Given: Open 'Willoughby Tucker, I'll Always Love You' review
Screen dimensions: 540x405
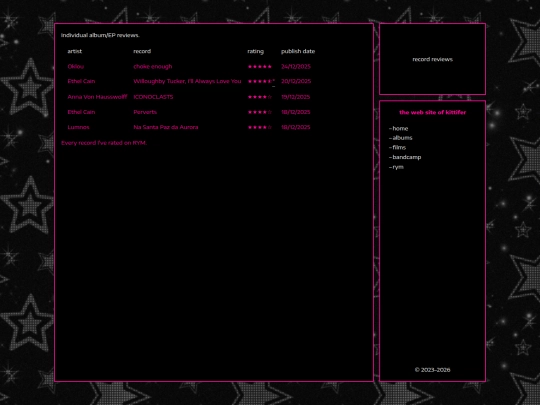Looking at the screenshot, I should click(187, 81).
